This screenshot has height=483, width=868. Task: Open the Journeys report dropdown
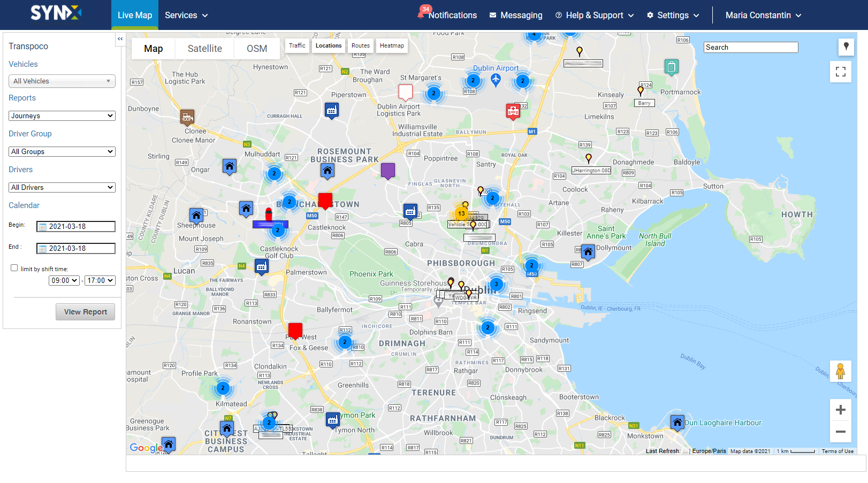[x=62, y=116]
